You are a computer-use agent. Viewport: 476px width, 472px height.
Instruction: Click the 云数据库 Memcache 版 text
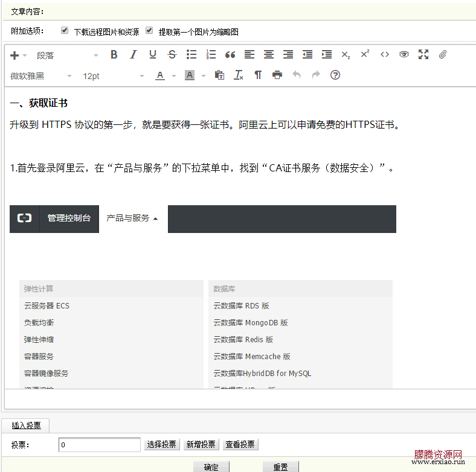coord(252,357)
